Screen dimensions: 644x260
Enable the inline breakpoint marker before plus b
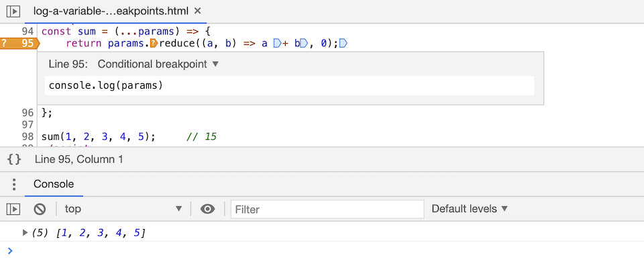pos(277,43)
